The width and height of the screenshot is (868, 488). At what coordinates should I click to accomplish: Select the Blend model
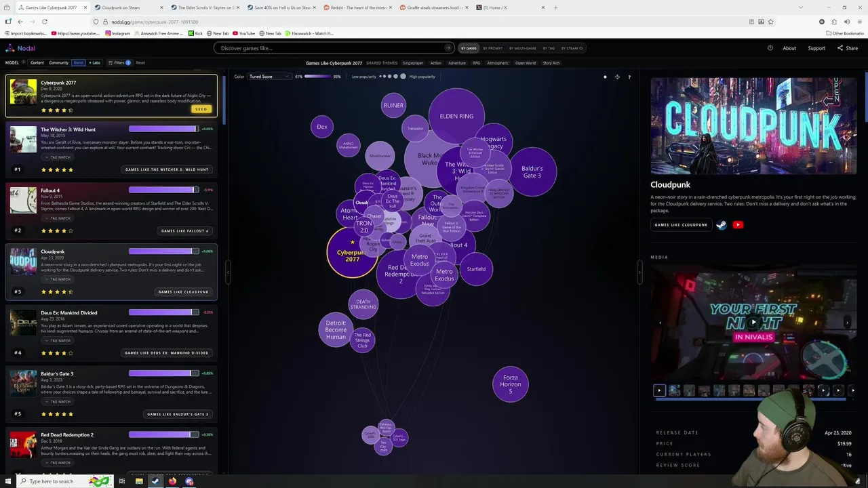click(79, 62)
